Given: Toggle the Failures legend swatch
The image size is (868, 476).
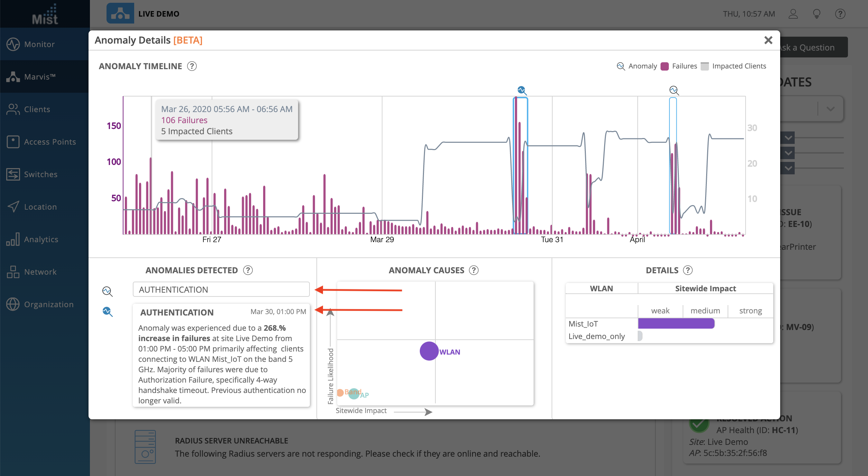Looking at the screenshot, I should click(x=664, y=66).
